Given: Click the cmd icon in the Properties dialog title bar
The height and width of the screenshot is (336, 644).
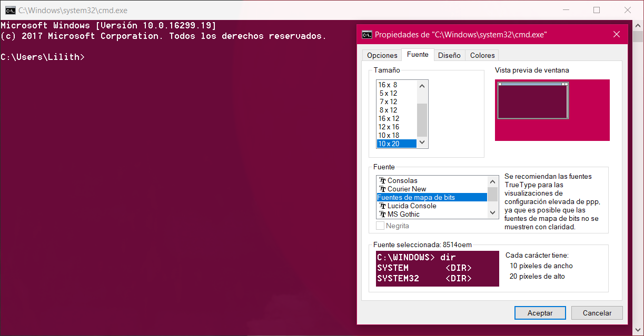Looking at the screenshot, I should pos(366,34).
